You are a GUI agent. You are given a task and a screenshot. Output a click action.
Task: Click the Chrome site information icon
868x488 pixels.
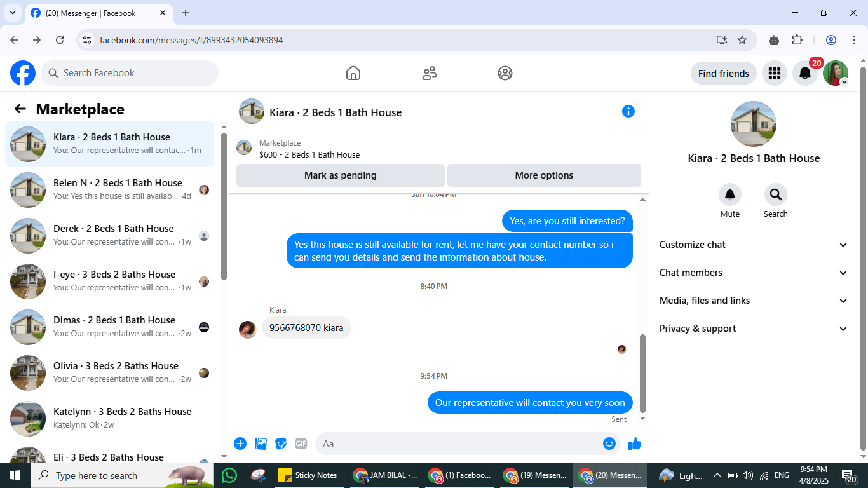coord(88,40)
